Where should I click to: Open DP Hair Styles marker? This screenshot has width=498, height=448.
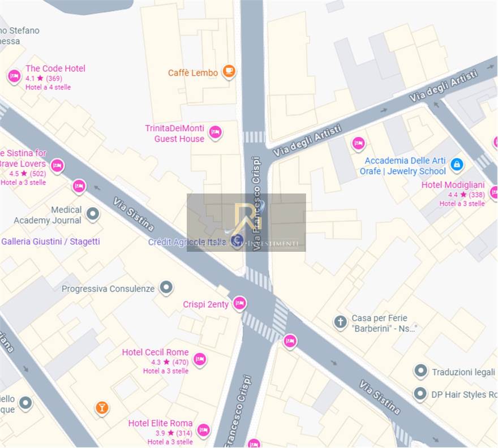[x=420, y=394]
